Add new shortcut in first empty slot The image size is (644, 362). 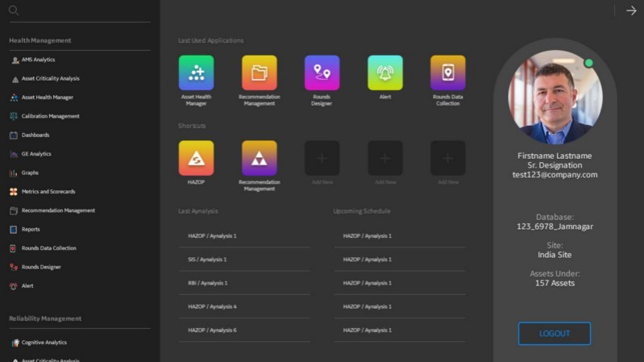(322, 158)
